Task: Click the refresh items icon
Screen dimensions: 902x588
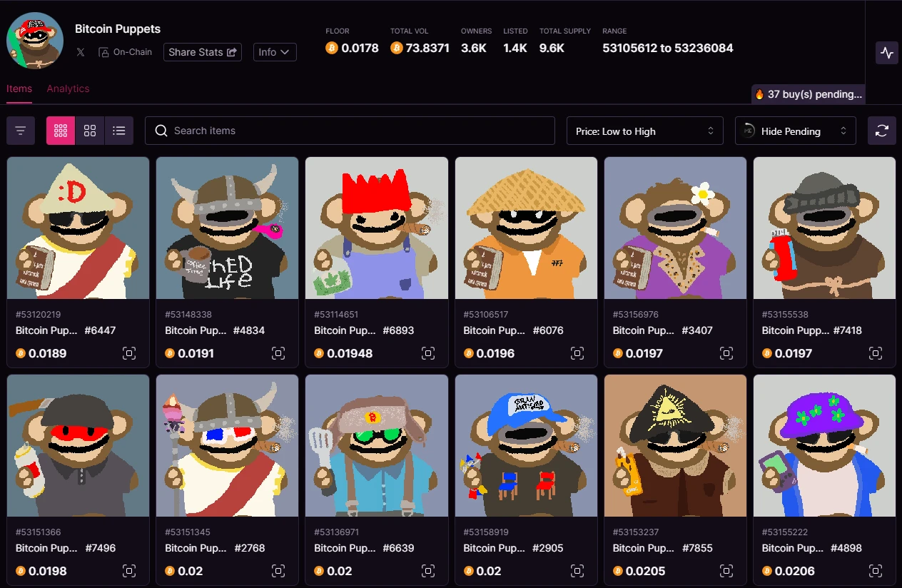Action: coord(882,131)
